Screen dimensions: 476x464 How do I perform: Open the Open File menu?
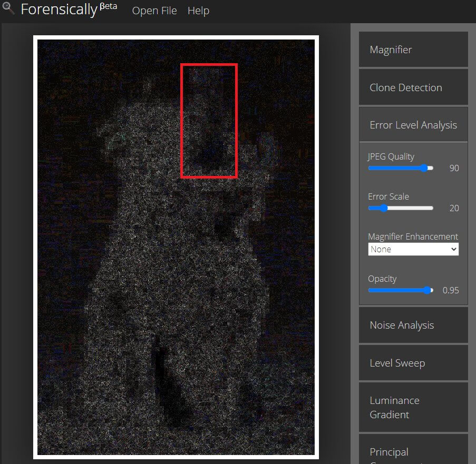click(x=154, y=11)
